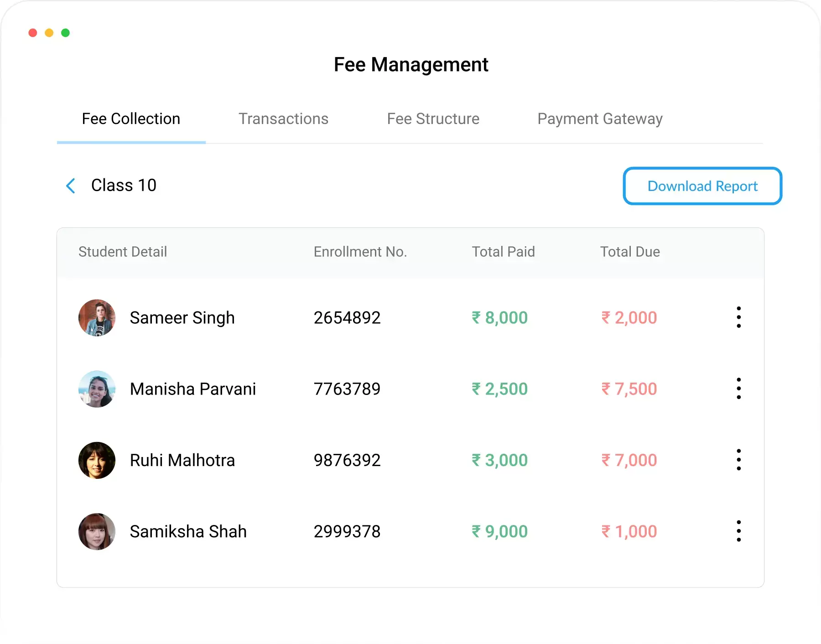Open the Fee Structure tab
The width and height of the screenshot is (821, 644).
pos(433,119)
